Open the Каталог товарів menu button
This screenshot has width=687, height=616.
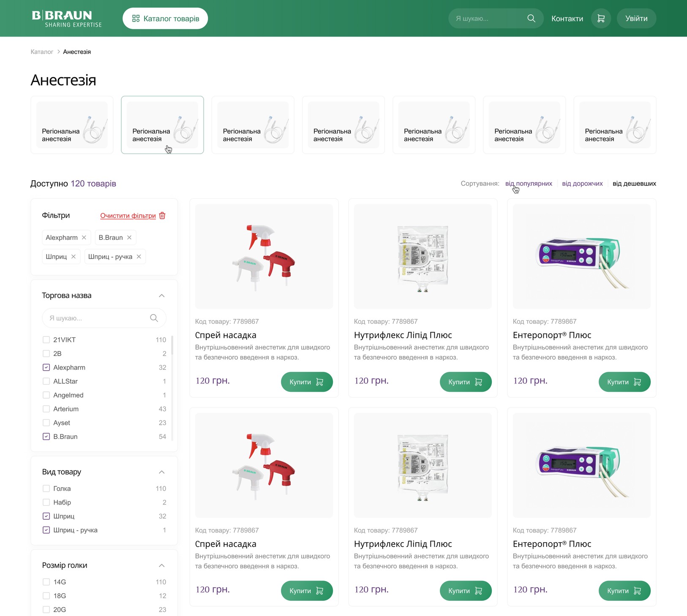165,19
